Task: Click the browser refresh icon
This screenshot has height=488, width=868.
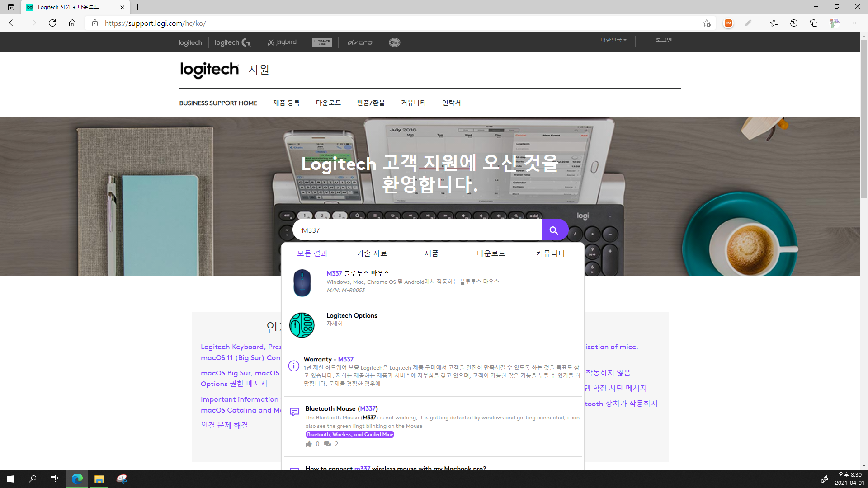Action: (x=52, y=23)
